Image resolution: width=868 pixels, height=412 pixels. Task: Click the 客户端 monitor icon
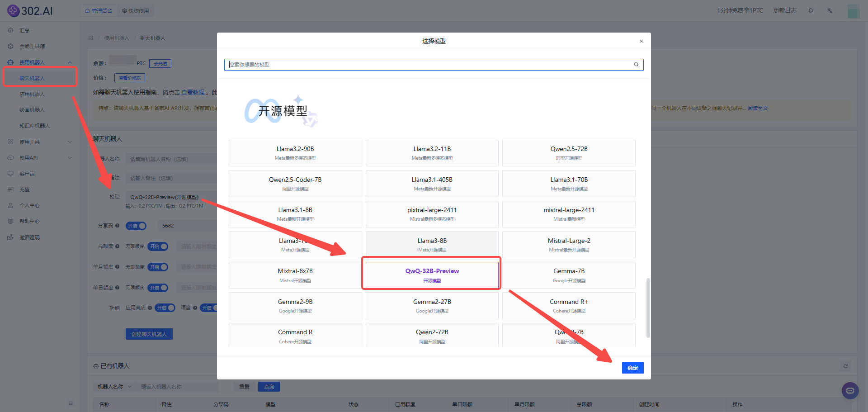10,174
